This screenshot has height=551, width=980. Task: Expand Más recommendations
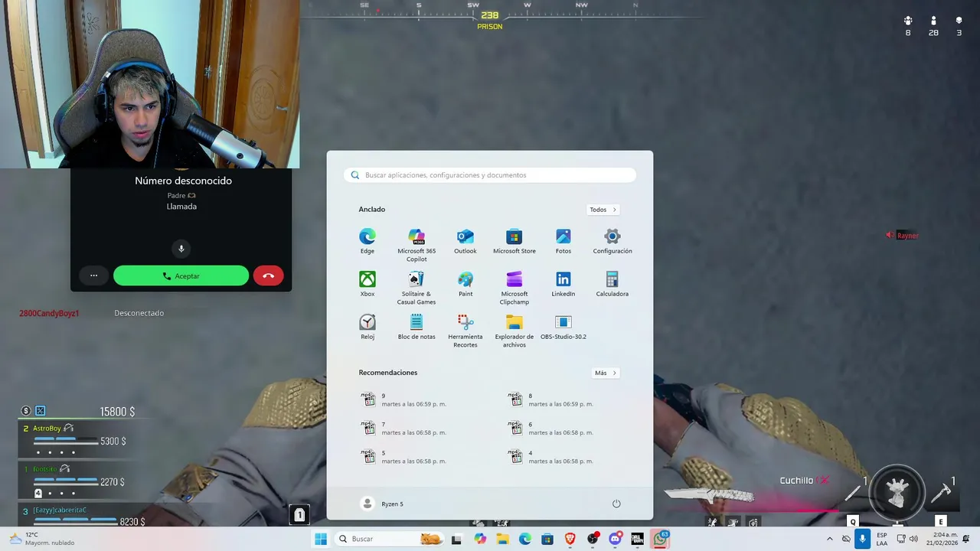coord(606,373)
